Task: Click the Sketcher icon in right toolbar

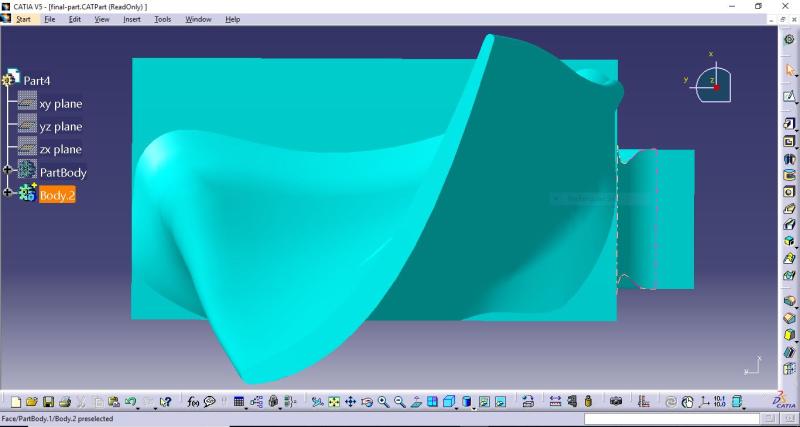Action: [x=789, y=96]
